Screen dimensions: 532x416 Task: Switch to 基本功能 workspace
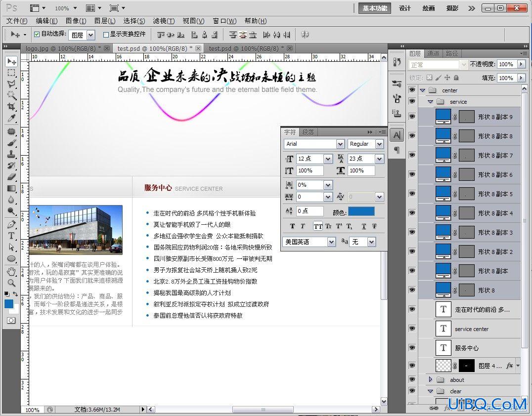pyautogui.click(x=375, y=8)
